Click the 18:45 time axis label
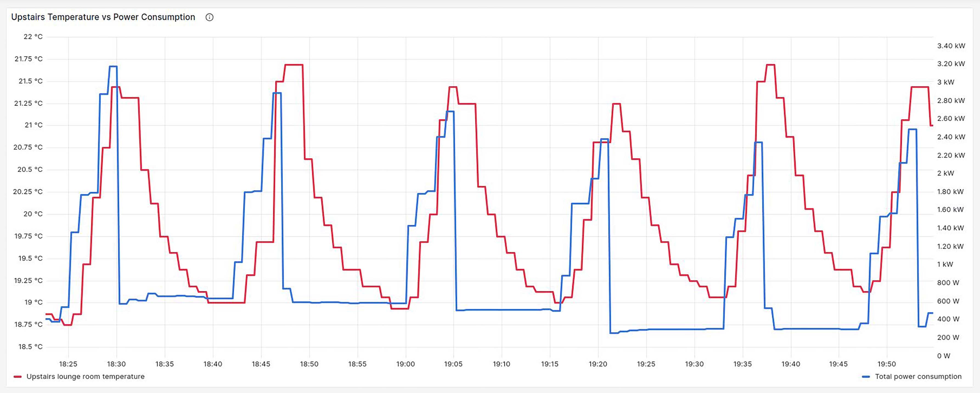This screenshot has height=393, width=980. click(261, 364)
